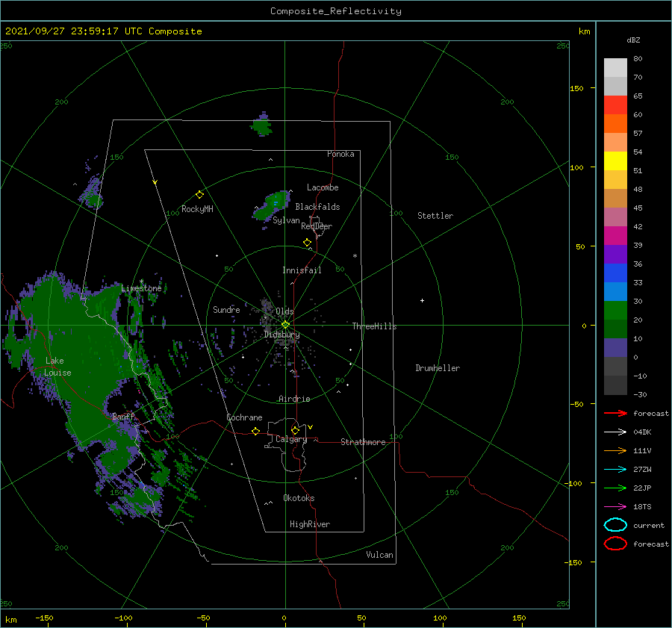The image size is (672, 628).
Task: Click the yellow diamond marker above Calgary label
Action: (295, 430)
